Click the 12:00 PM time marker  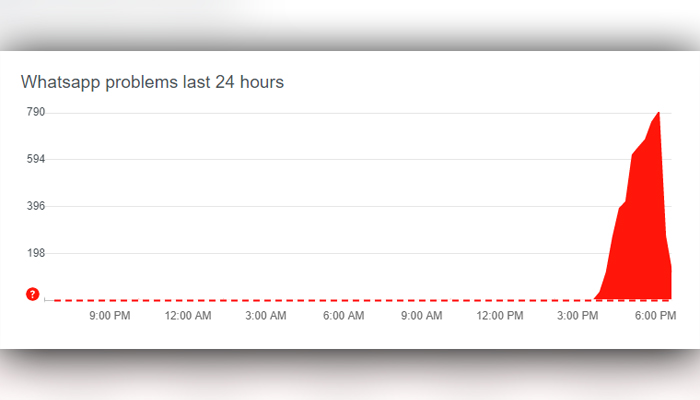point(500,316)
